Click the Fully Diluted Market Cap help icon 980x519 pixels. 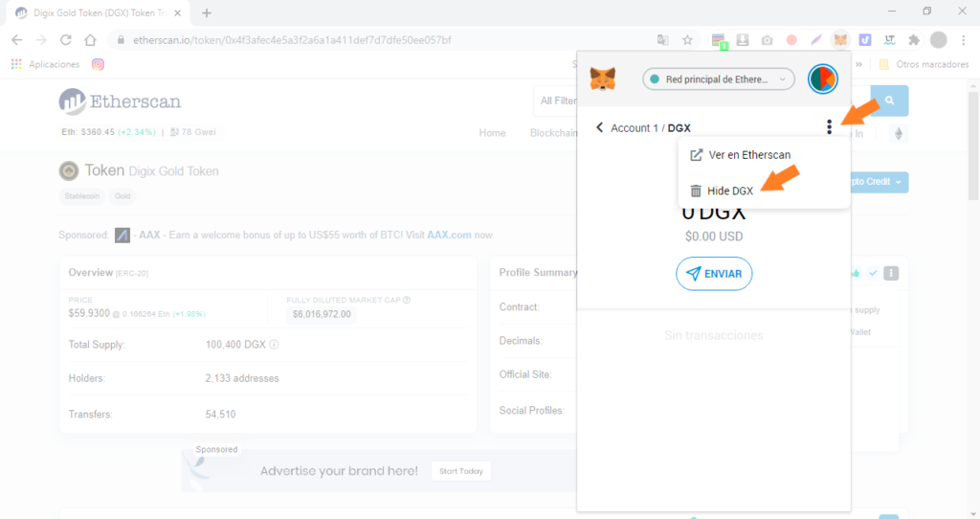pyautogui.click(x=407, y=300)
